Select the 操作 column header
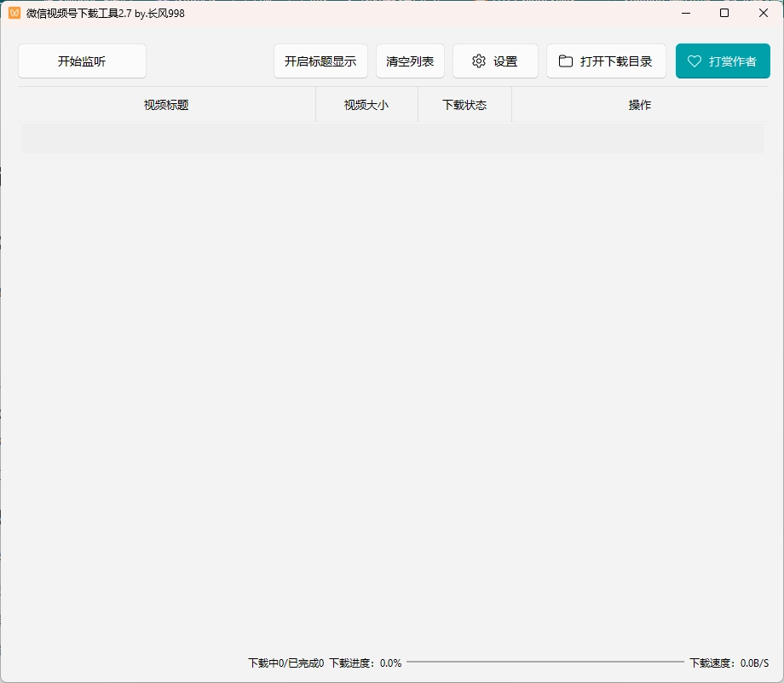784x683 pixels. [x=639, y=105]
